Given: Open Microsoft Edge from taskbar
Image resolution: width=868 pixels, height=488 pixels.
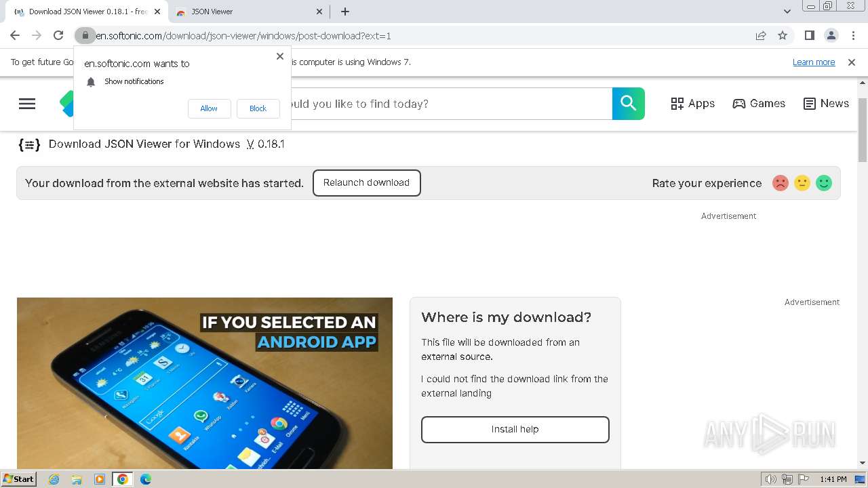Looking at the screenshot, I should coord(145,479).
